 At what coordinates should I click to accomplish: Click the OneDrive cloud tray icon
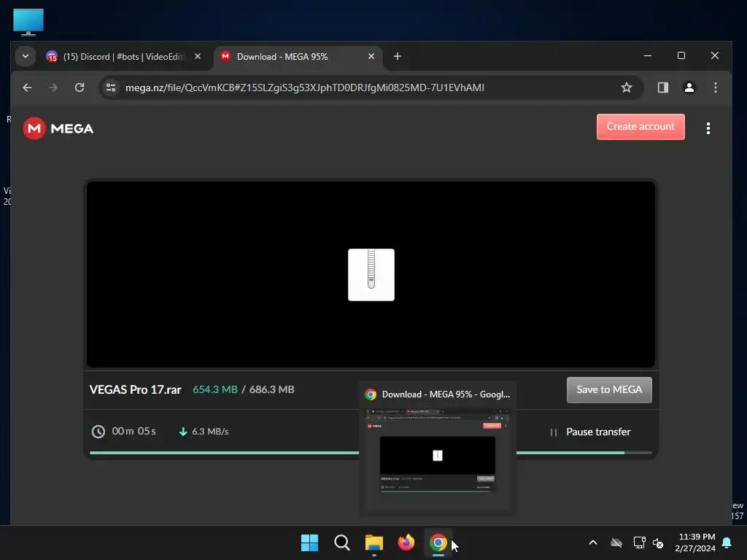click(616, 542)
